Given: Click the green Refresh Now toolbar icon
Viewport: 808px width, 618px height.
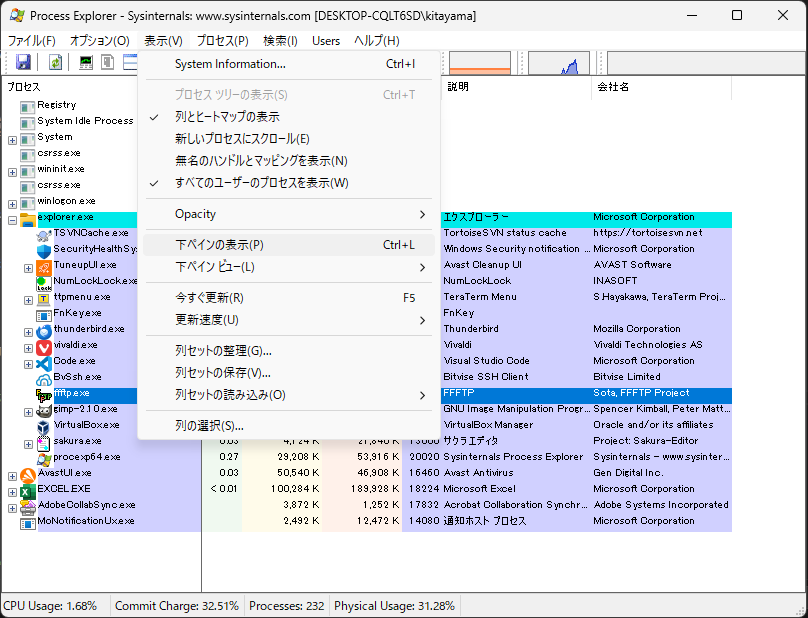Looking at the screenshot, I should pos(55,62).
